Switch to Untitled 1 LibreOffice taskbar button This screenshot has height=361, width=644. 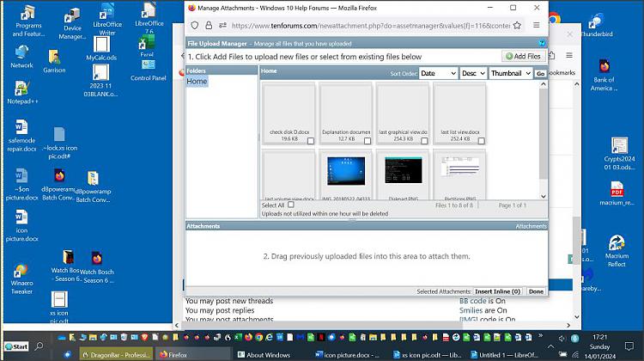504,354
